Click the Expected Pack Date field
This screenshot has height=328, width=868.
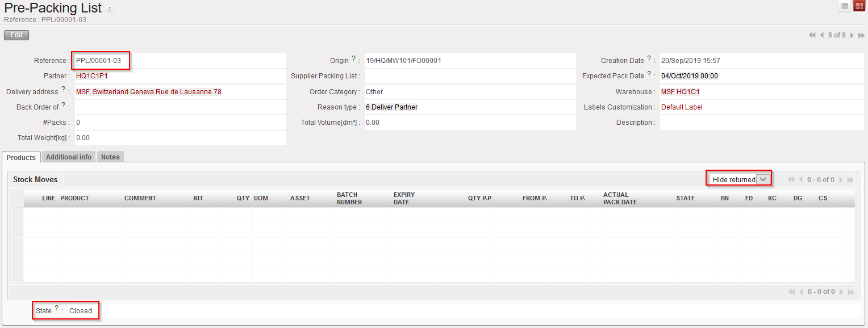point(761,76)
